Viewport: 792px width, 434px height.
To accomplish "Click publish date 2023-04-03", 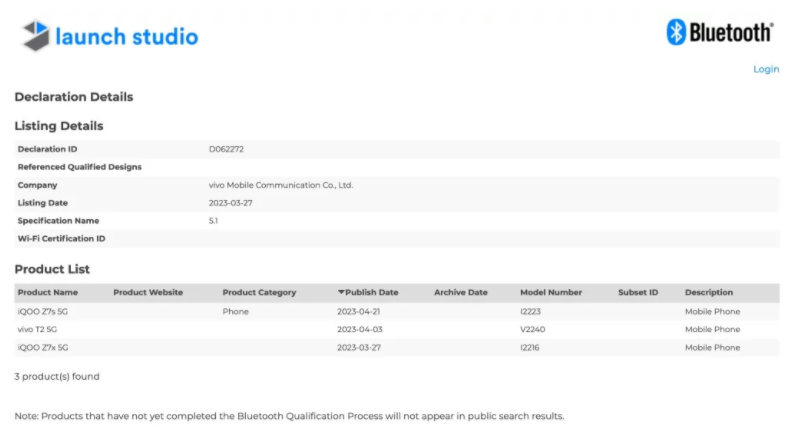I will [x=360, y=329].
